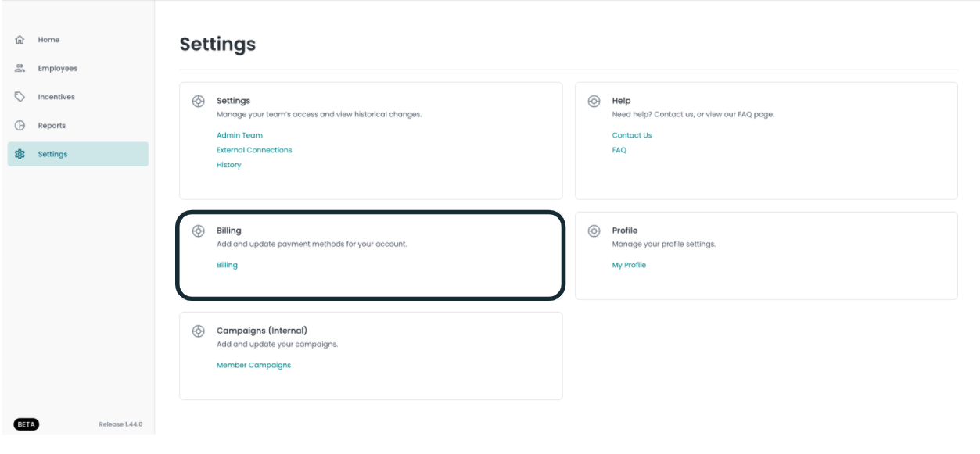Go to the FAQ page link
The width and height of the screenshot is (980, 454).
[x=619, y=150]
